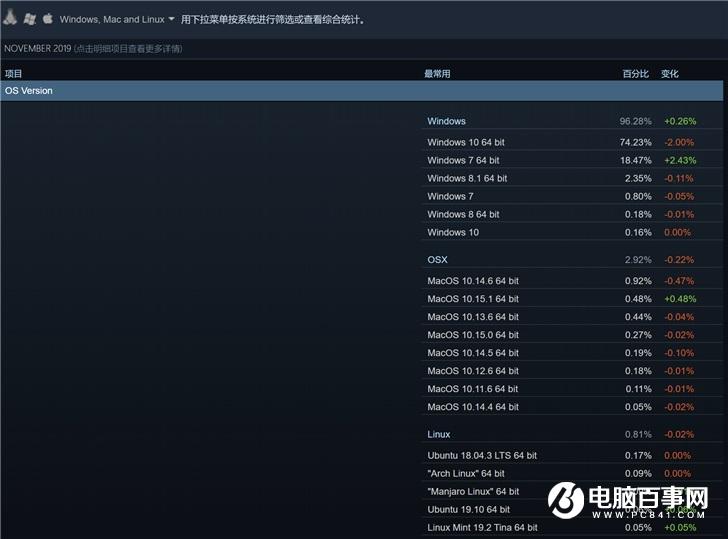Select the Windows 8.1 64 bit row
Screen dimensions: 728x539
tap(572, 179)
